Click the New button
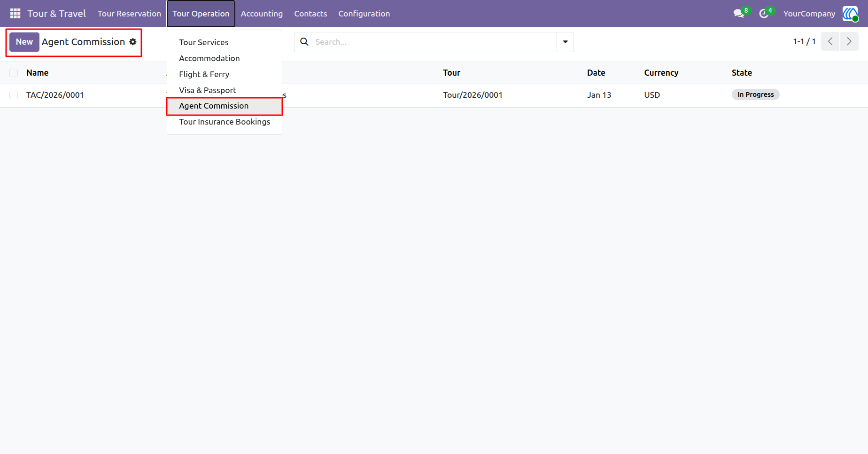 point(24,42)
